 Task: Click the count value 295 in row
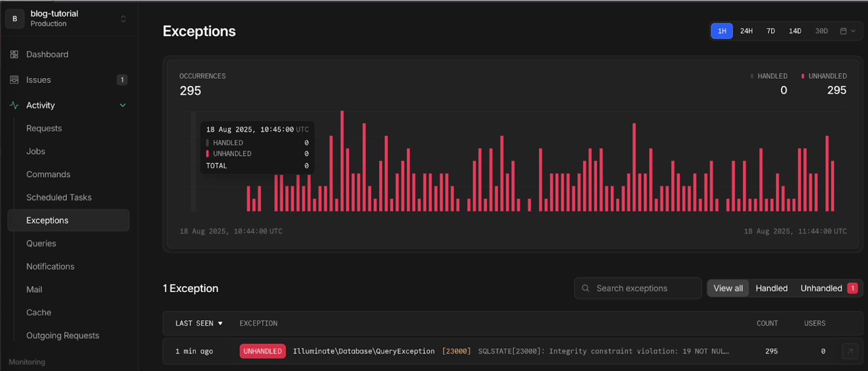click(771, 351)
